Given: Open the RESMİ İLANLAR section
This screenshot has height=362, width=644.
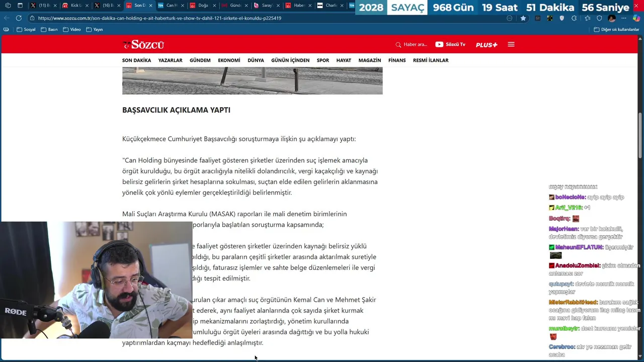Looking at the screenshot, I should [431, 60].
